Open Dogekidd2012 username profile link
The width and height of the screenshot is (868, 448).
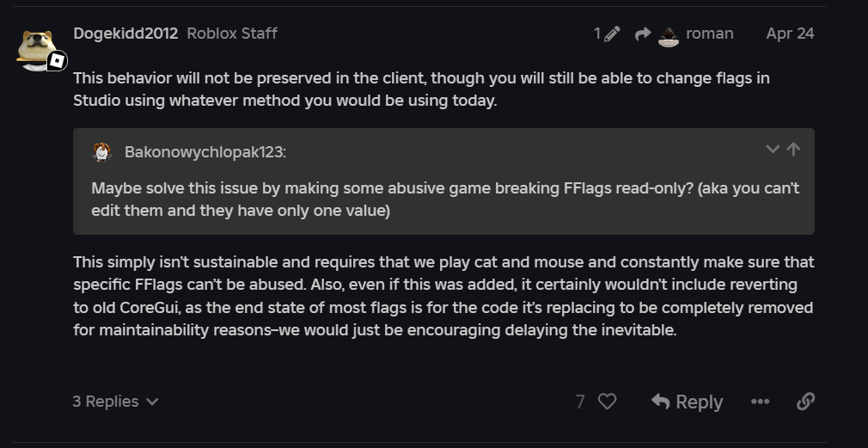pos(125,34)
